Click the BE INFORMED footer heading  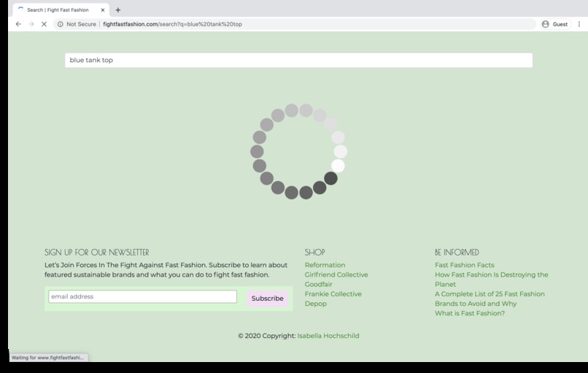click(x=457, y=252)
